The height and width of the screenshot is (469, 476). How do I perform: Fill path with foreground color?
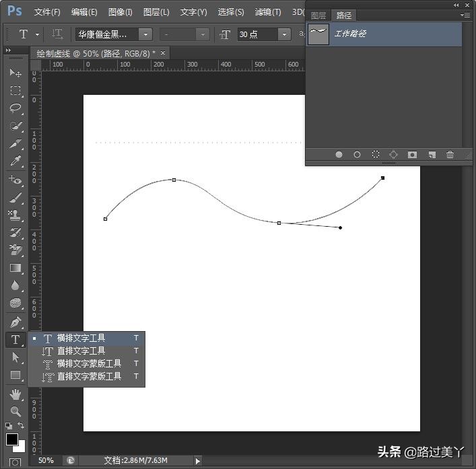pyautogui.click(x=339, y=155)
